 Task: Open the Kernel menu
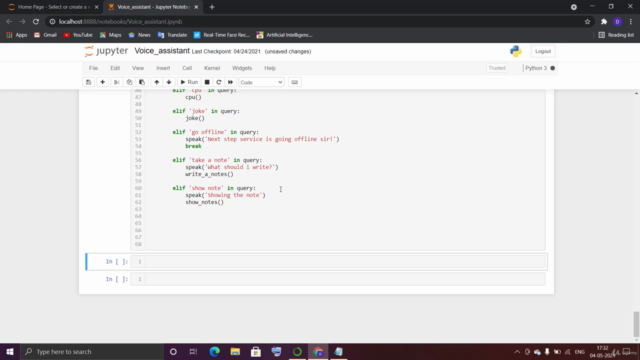point(212,68)
